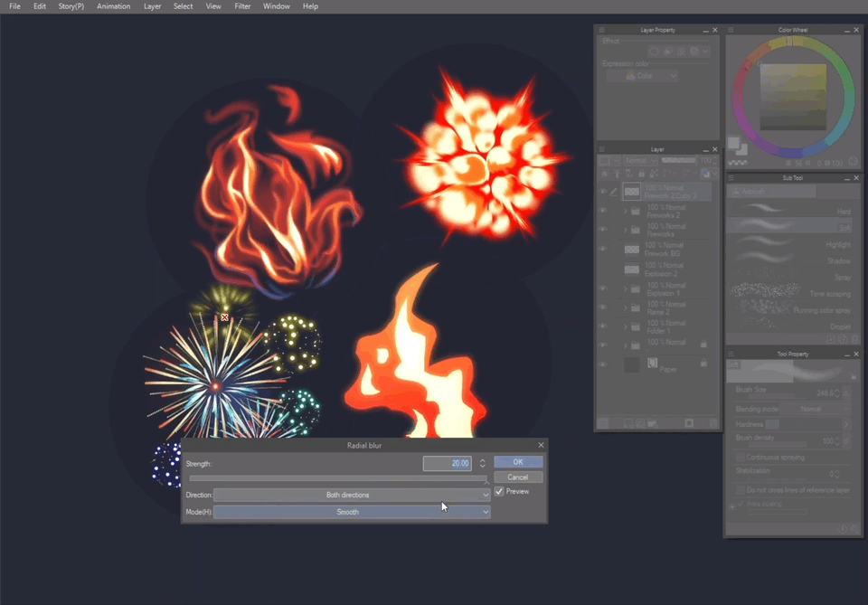This screenshot has width=868, height=605.
Task: Hide the Fireworks 2 folder
Action: pos(603,211)
